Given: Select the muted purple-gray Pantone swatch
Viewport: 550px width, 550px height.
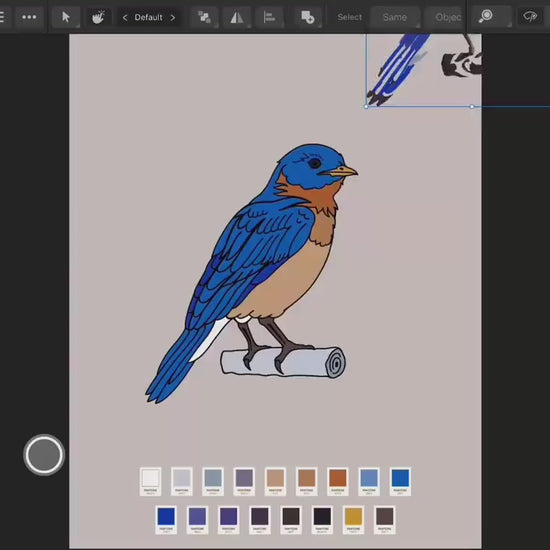Looking at the screenshot, I should click(x=244, y=482).
